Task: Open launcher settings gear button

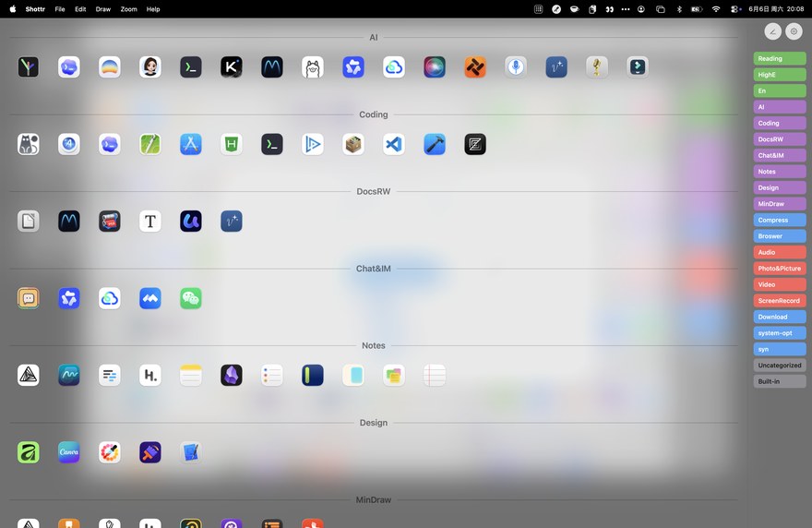Action: [794, 31]
